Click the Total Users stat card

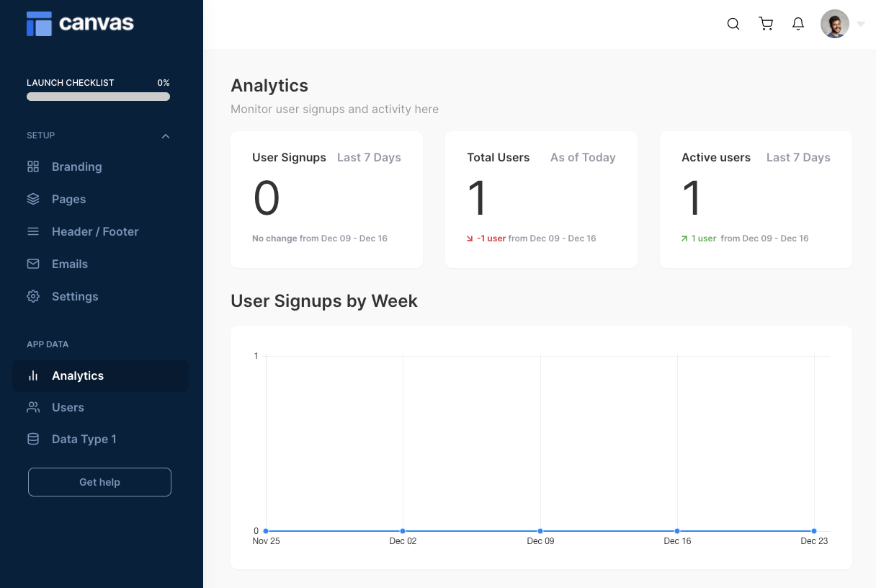(x=541, y=200)
